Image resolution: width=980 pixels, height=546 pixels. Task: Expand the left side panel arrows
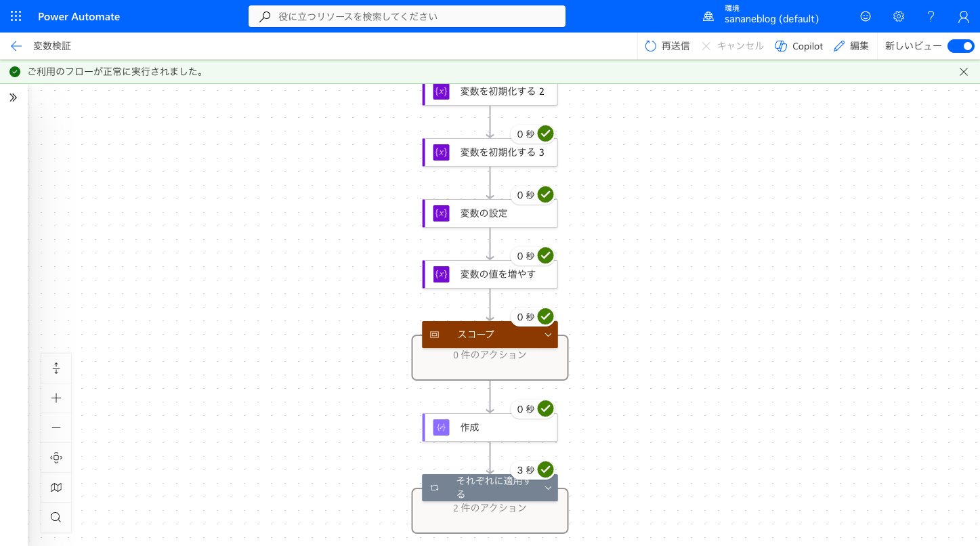click(14, 98)
